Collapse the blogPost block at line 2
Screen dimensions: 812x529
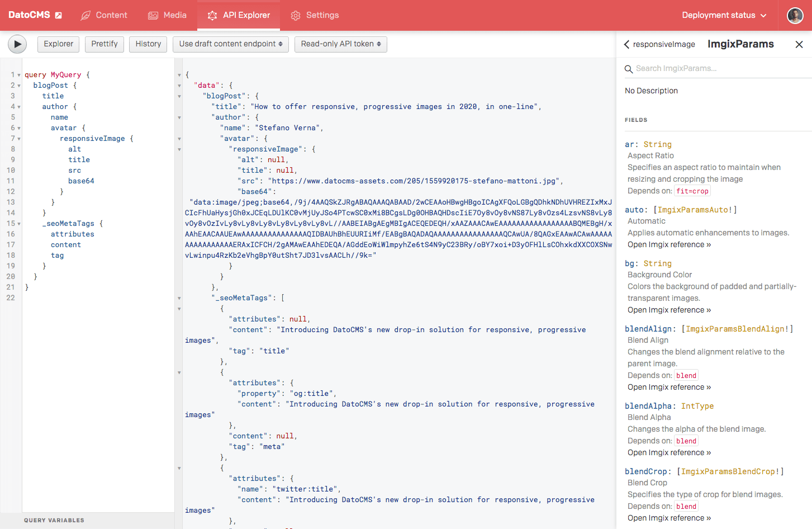coord(19,86)
